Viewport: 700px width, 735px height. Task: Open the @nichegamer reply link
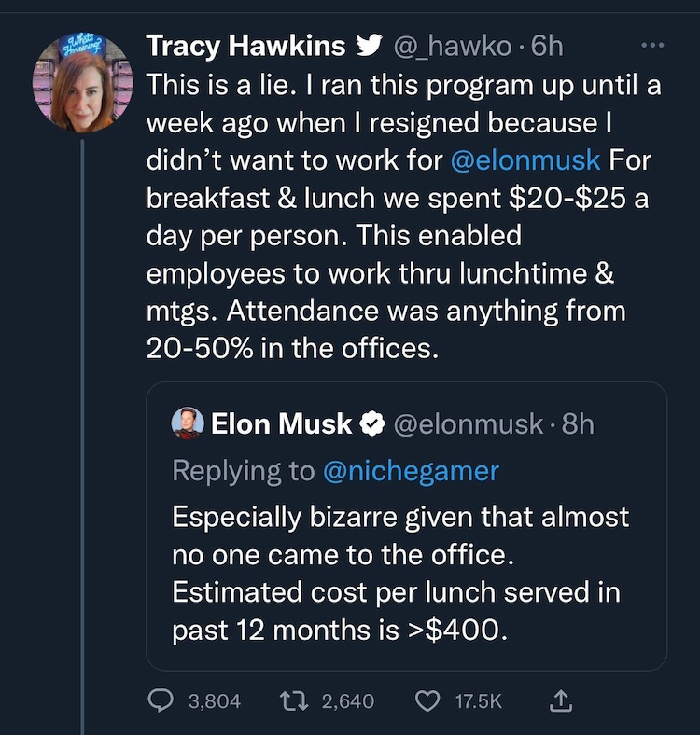click(x=411, y=471)
